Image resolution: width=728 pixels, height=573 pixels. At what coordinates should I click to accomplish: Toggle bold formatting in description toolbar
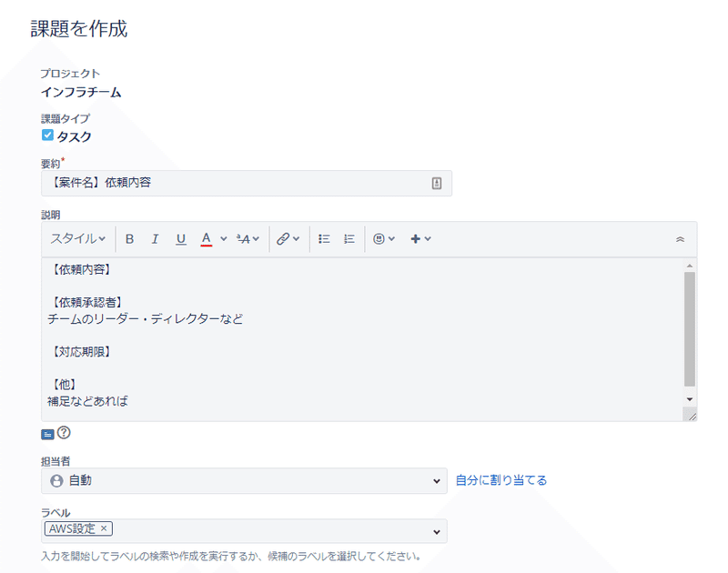pos(129,239)
